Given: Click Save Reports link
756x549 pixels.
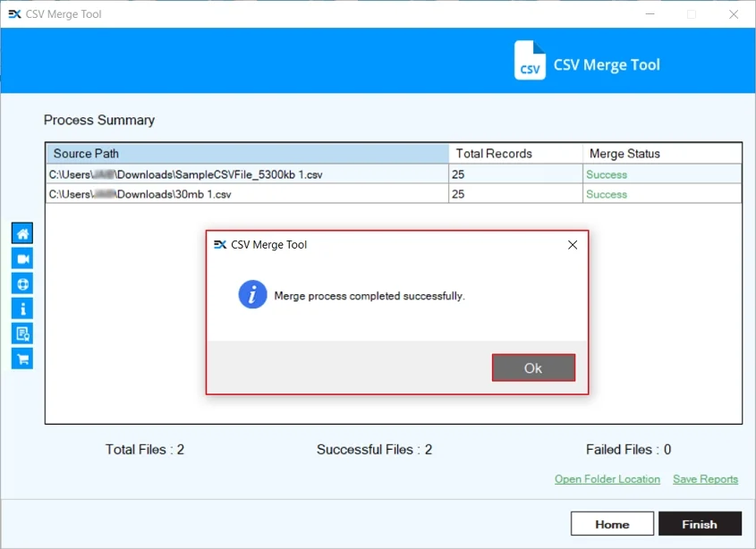Looking at the screenshot, I should tap(705, 479).
